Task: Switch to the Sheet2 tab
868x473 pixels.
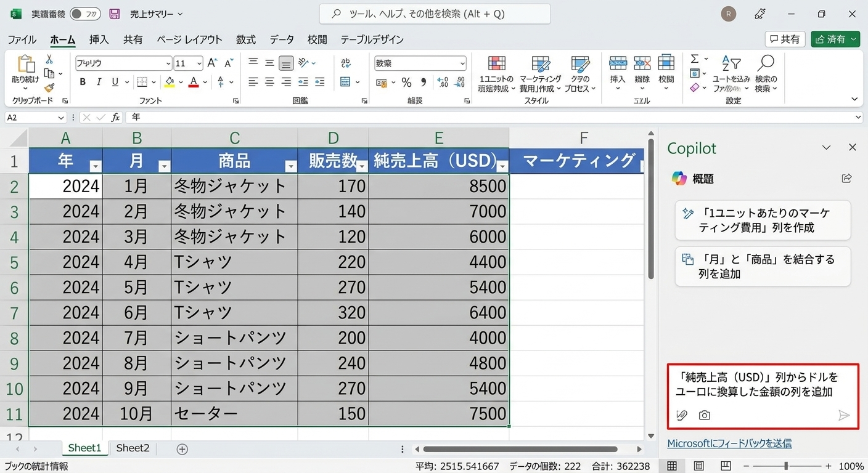Action: pos(133,448)
